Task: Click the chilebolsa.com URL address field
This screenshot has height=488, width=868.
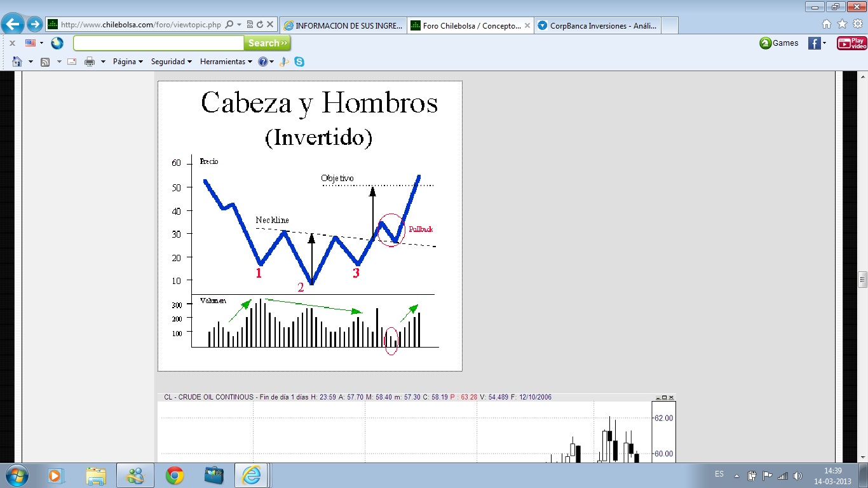Action: (141, 25)
